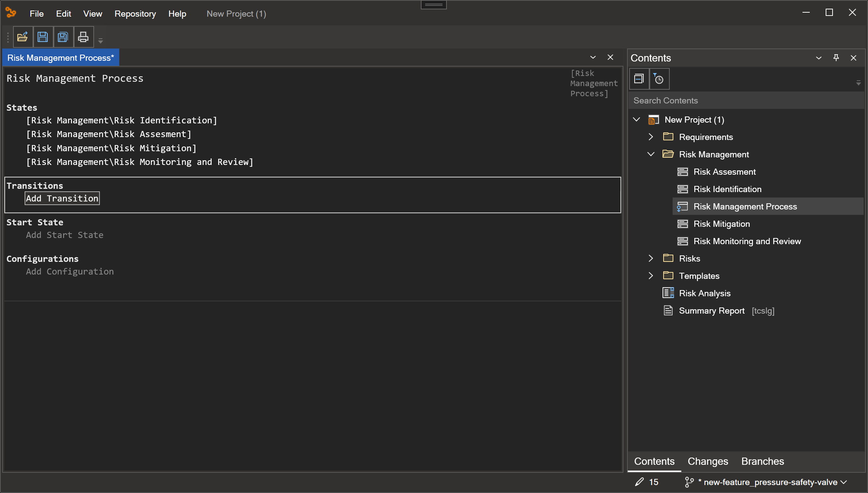Click the Open document icon
Viewport: 868px width, 493px height.
(22, 37)
